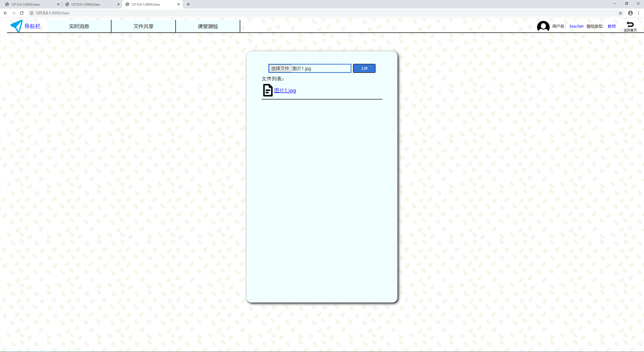
Task: Go back using the browser back arrow
Action: pos(6,13)
